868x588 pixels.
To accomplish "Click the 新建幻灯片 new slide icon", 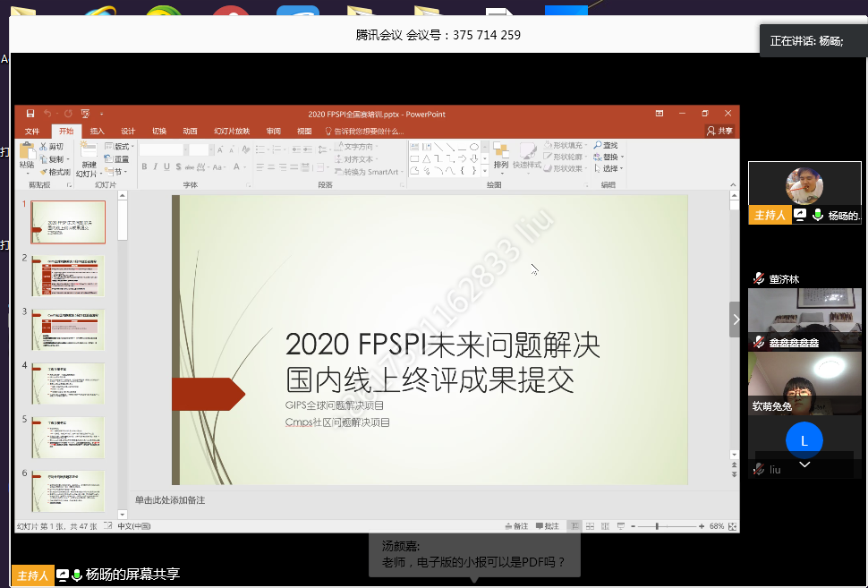I will click(x=88, y=150).
